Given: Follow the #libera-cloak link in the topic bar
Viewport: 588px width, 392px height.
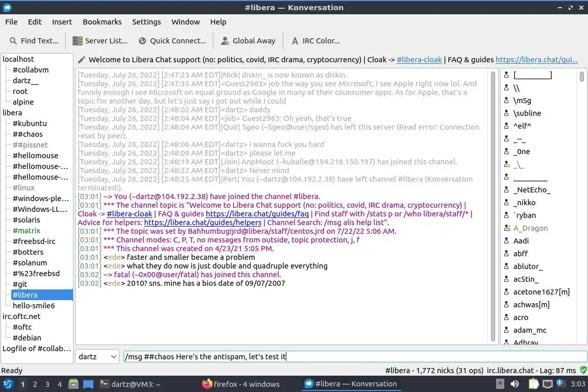Looking at the screenshot, I should pyautogui.click(x=419, y=60).
